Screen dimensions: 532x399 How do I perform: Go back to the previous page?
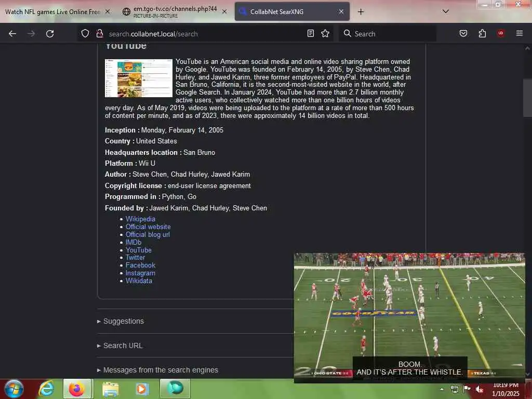pos(12,34)
